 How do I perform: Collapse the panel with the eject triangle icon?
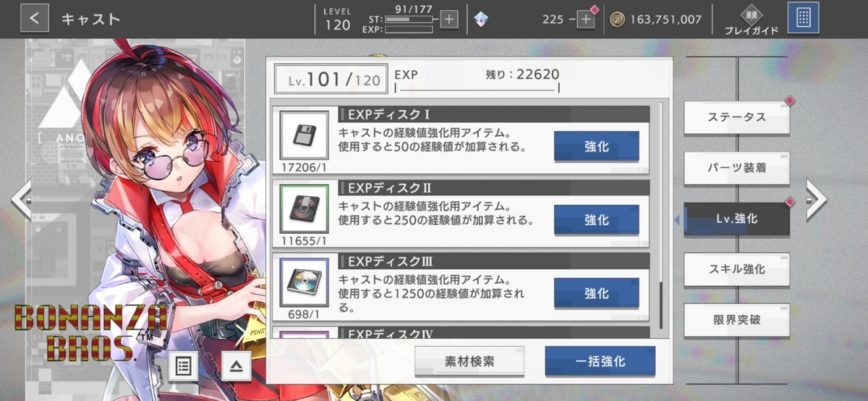coord(237,366)
